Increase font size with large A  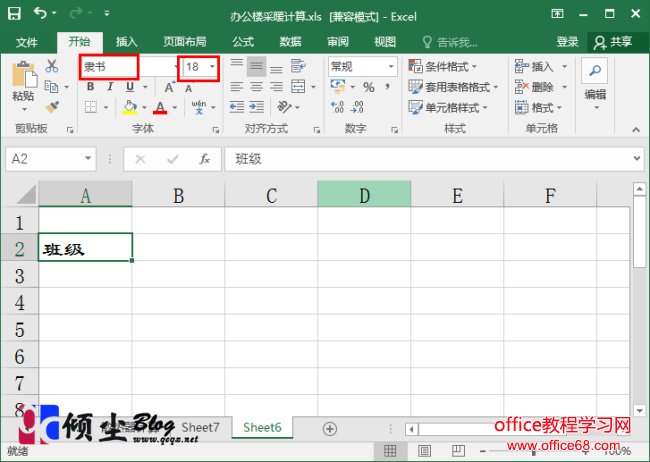tap(169, 88)
